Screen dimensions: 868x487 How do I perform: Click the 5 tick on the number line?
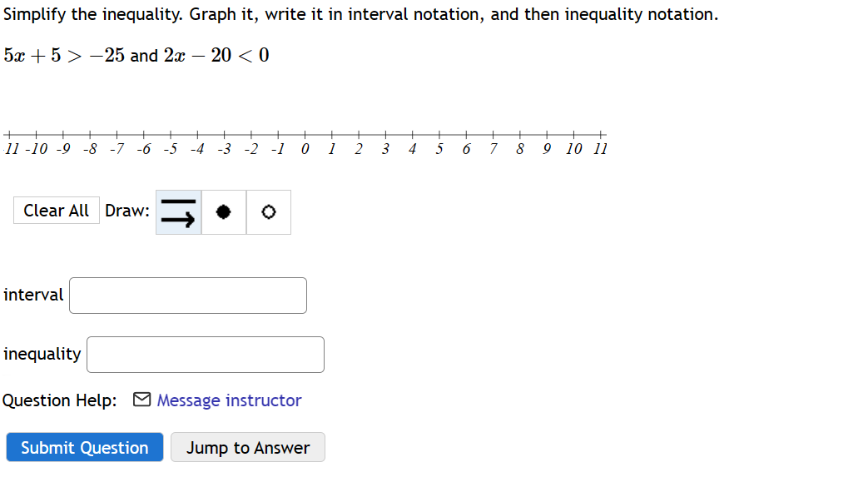click(x=439, y=135)
